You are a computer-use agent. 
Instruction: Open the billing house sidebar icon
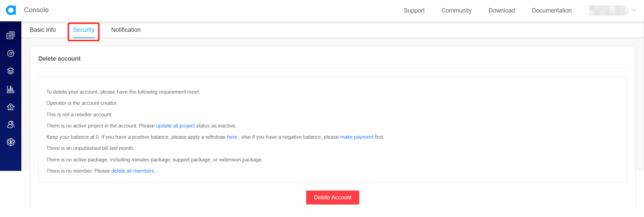(x=11, y=107)
